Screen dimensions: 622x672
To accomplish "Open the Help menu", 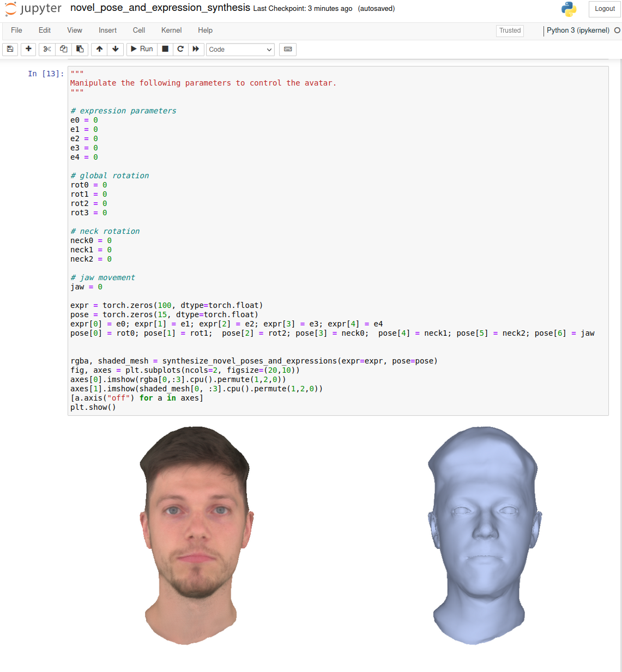I will pos(206,31).
